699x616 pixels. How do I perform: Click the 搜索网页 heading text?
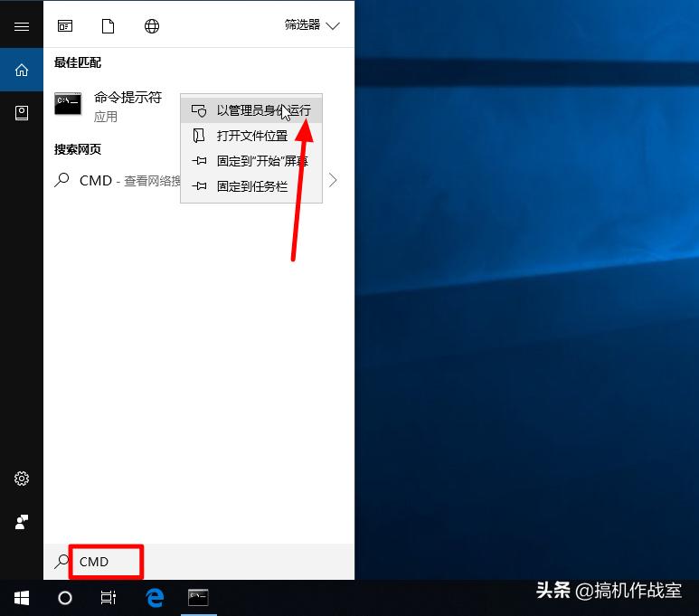pos(78,149)
